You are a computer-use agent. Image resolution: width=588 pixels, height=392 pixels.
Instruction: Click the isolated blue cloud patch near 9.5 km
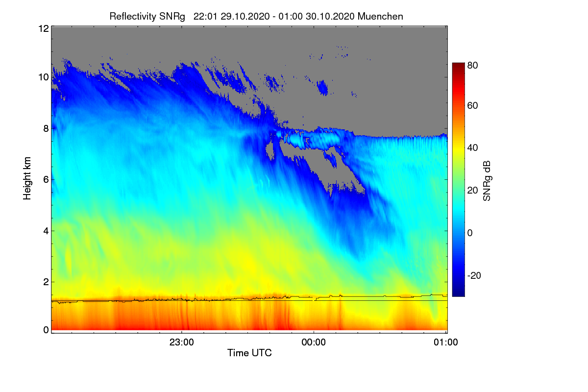coord(322,88)
